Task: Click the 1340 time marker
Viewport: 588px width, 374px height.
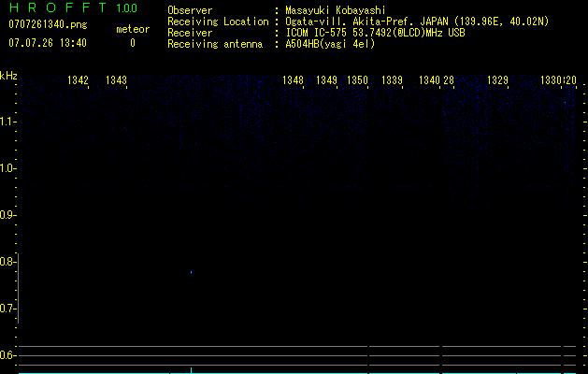Action: (429, 80)
